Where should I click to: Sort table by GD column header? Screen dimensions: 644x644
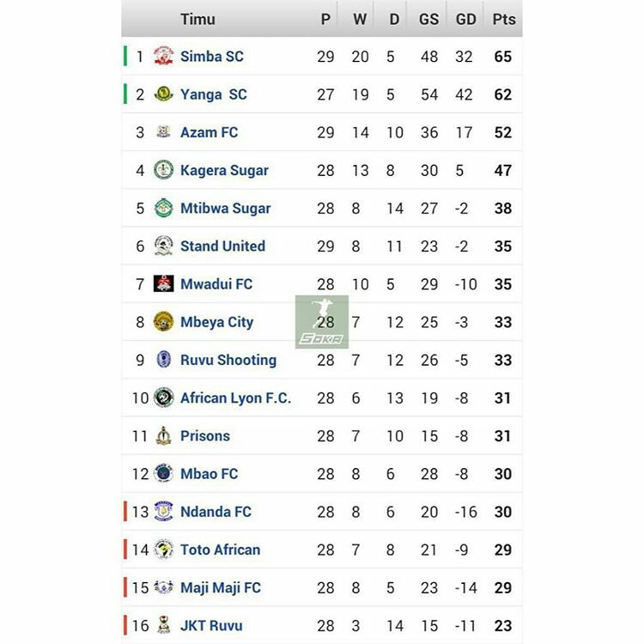click(x=465, y=19)
